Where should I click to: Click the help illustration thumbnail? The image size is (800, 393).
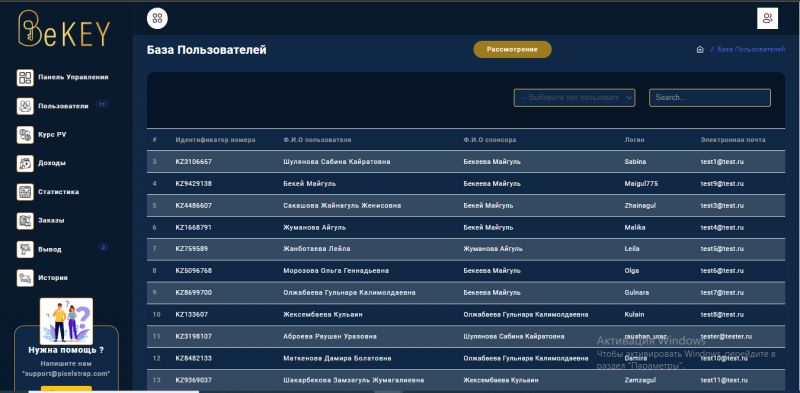coord(66,321)
